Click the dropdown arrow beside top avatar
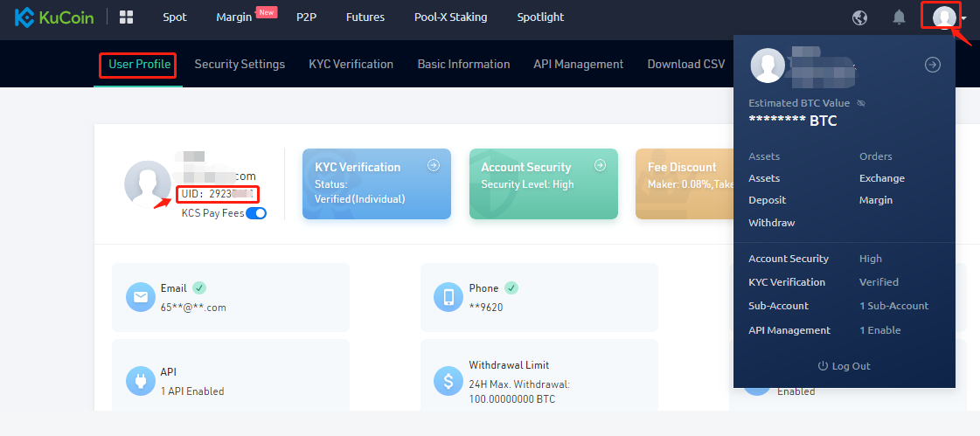This screenshot has height=436, width=980. click(963, 18)
